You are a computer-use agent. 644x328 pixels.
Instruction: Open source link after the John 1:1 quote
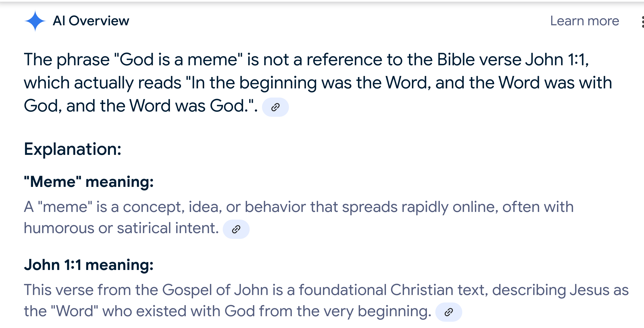click(x=275, y=107)
